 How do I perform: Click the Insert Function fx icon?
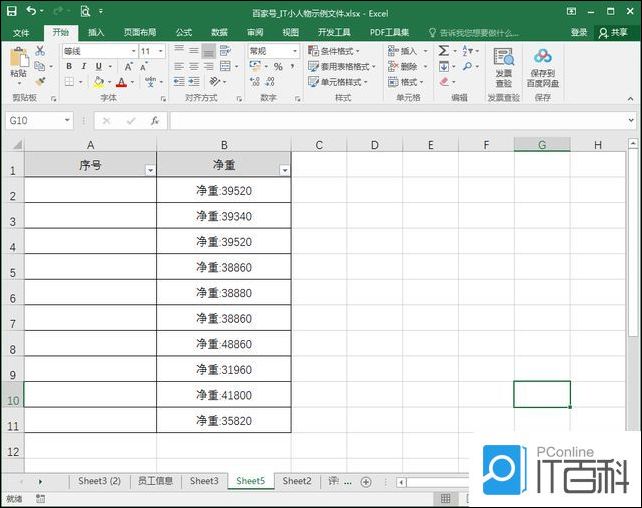(154, 120)
